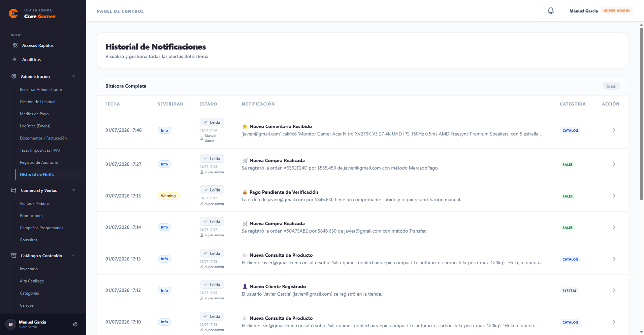Click the person icon beside Manuel Garcia reader
The image size is (644, 335).
(x=202, y=138)
